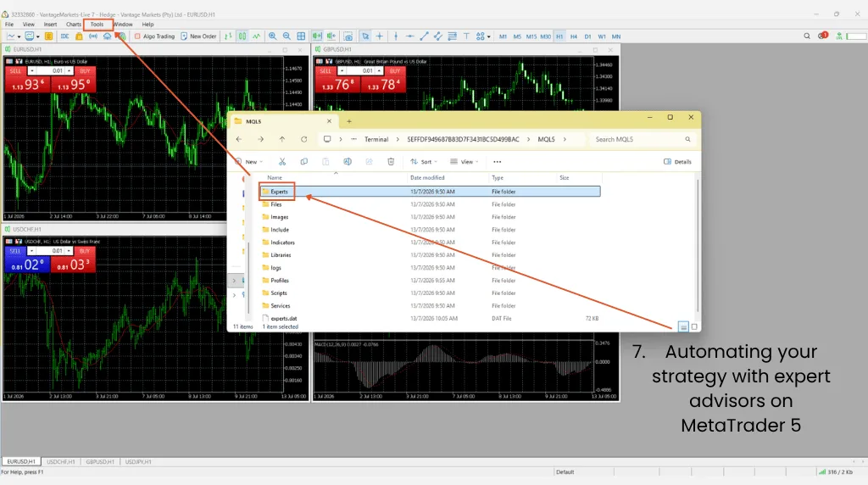
Task: Toggle chart auto scroll button
Action: pyautogui.click(x=317, y=36)
